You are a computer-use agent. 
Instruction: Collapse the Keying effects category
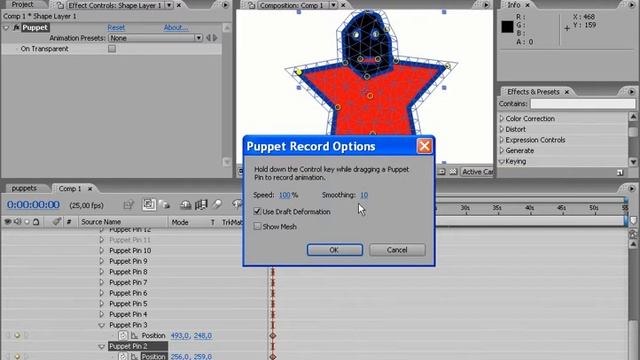pos(502,162)
